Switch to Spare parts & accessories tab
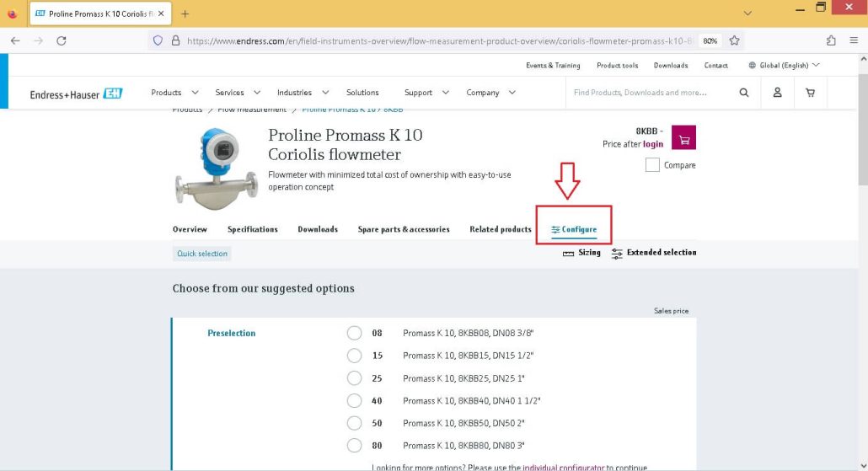Viewport: 868px width, 471px height. tap(404, 229)
